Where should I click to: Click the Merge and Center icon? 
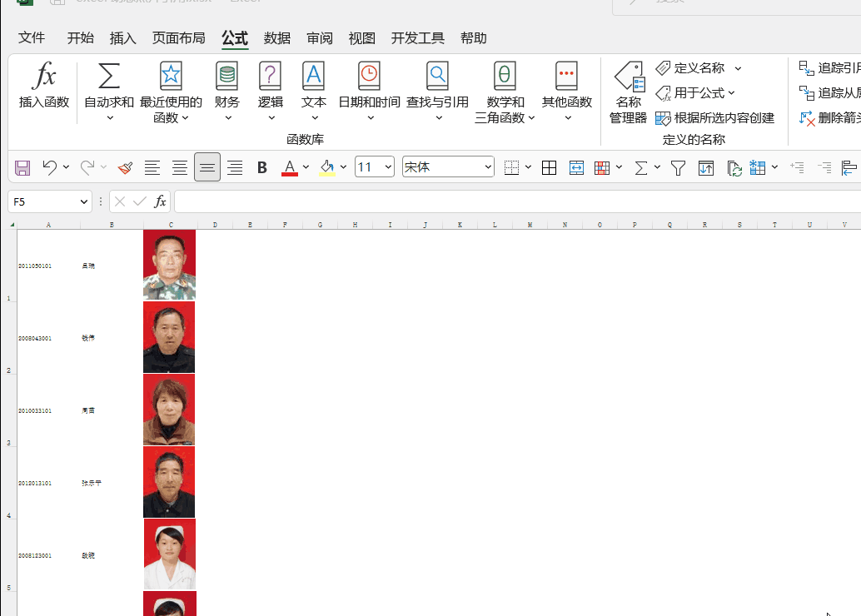(576, 167)
